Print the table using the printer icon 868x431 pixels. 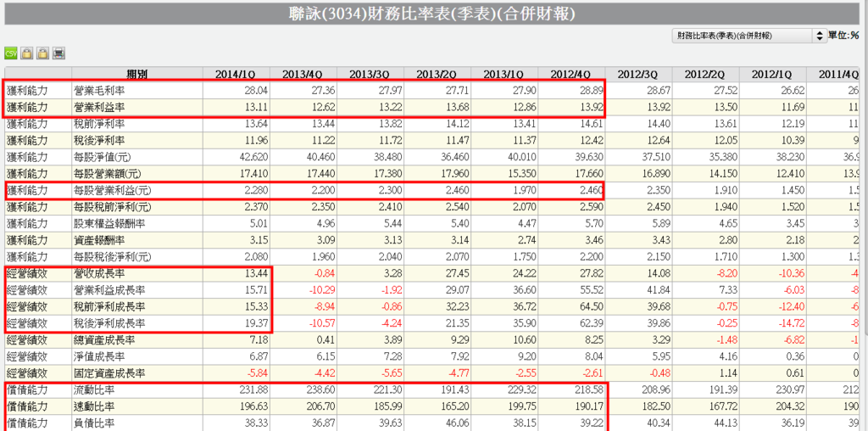[58, 53]
